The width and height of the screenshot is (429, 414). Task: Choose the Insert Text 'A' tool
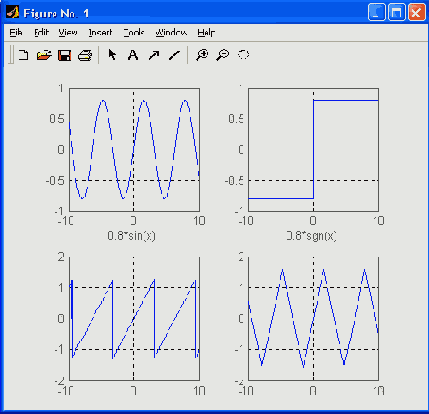point(133,55)
